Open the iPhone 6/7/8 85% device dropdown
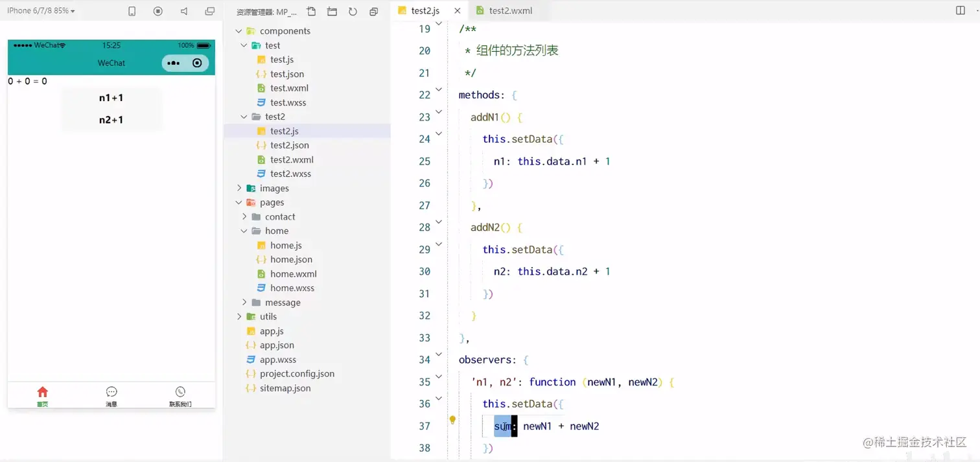 pos(41,11)
